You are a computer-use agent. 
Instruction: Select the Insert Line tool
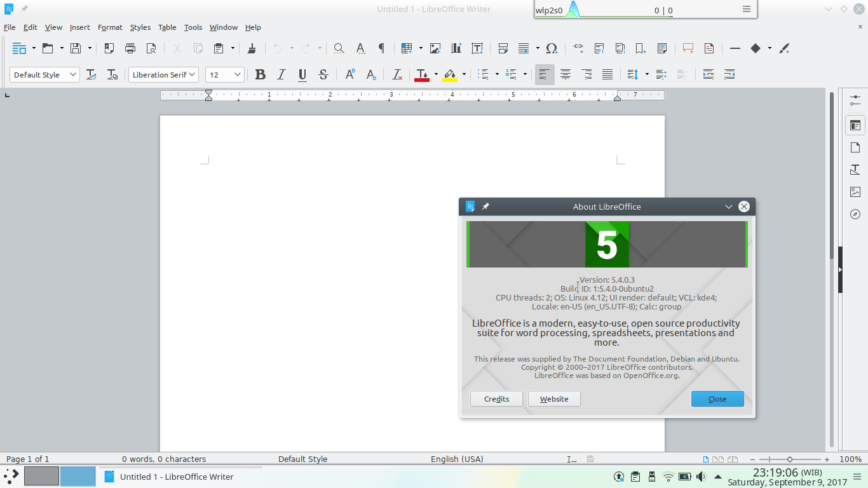735,48
